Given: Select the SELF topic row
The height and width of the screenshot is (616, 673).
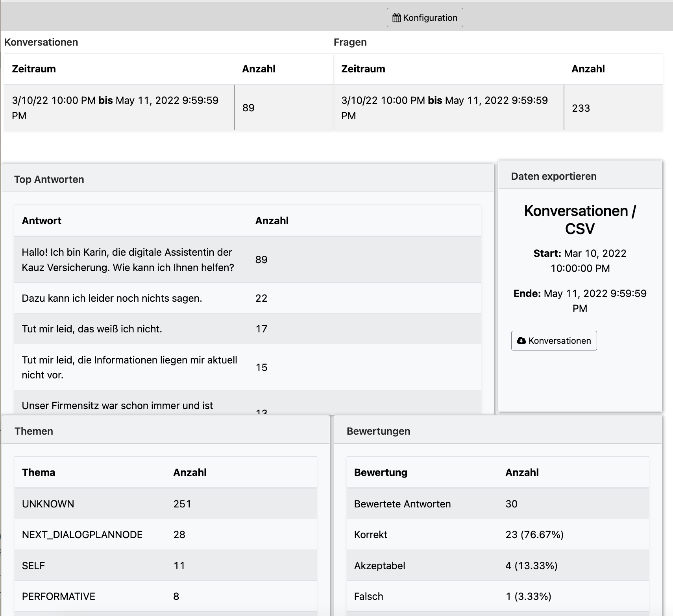Looking at the screenshot, I should tap(166, 566).
